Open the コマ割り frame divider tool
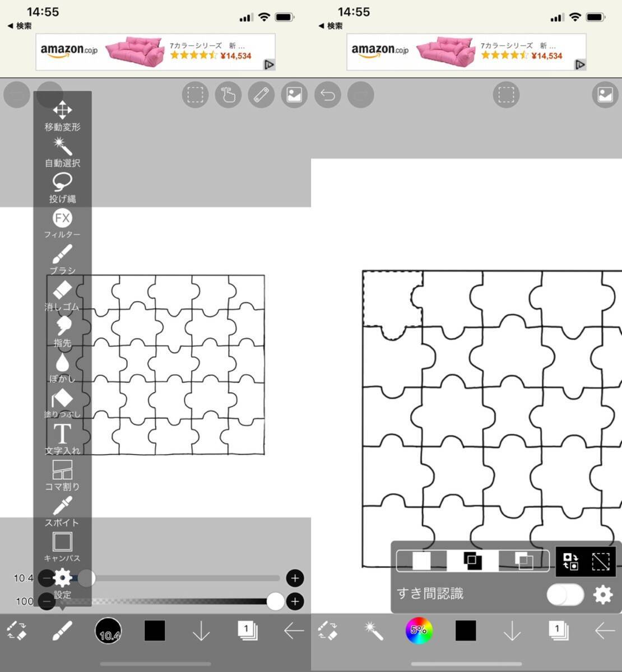The width and height of the screenshot is (622, 672). coord(62,475)
